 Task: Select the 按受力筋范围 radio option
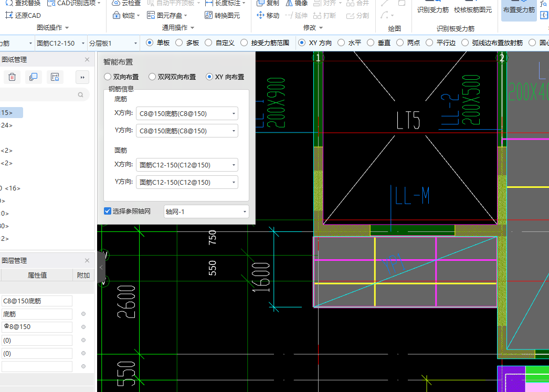(265, 43)
